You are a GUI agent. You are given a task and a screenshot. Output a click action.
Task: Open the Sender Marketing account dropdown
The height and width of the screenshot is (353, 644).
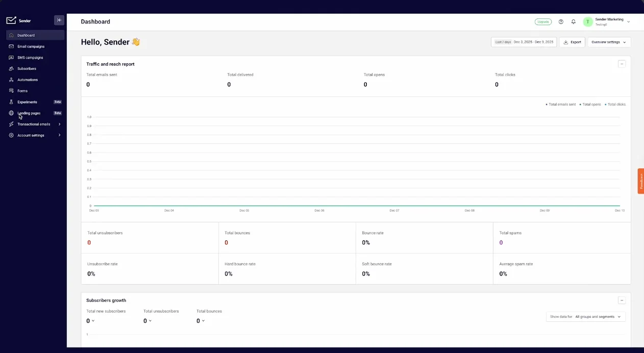click(x=607, y=22)
